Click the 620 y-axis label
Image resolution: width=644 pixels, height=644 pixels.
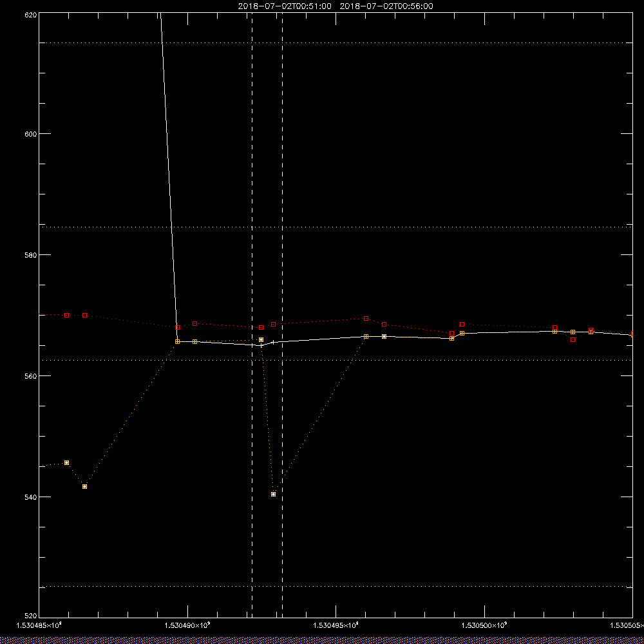coord(31,14)
